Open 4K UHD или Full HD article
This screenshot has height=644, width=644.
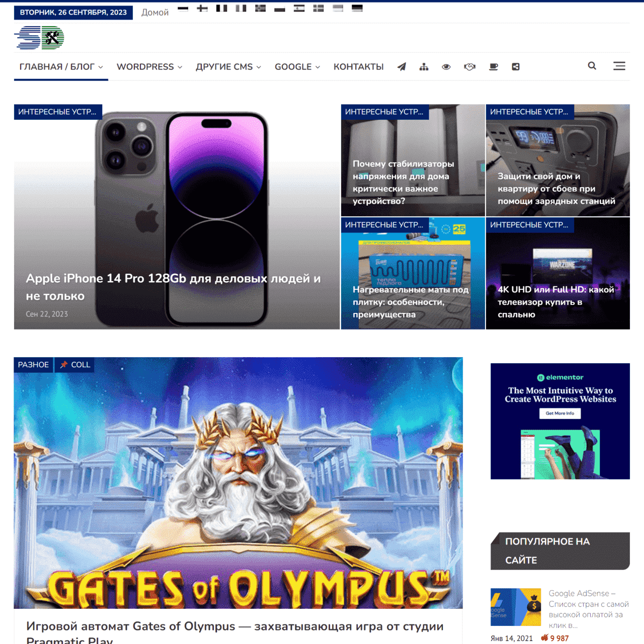coord(556,302)
